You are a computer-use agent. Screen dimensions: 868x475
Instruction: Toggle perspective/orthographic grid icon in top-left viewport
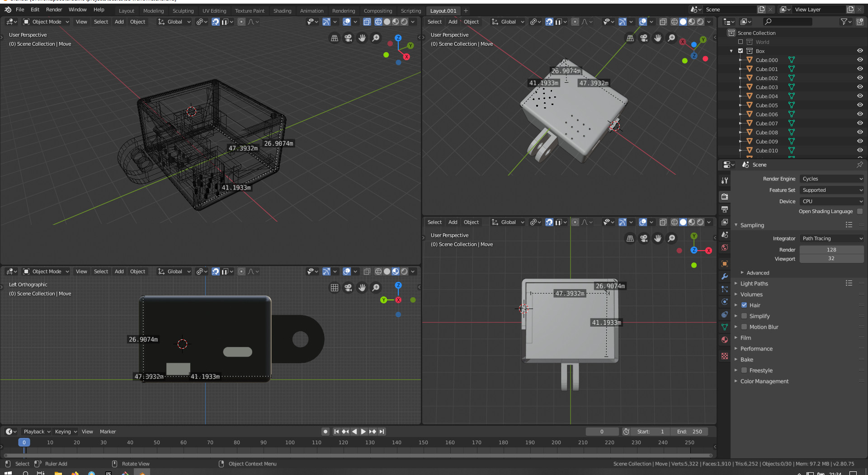tap(335, 38)
